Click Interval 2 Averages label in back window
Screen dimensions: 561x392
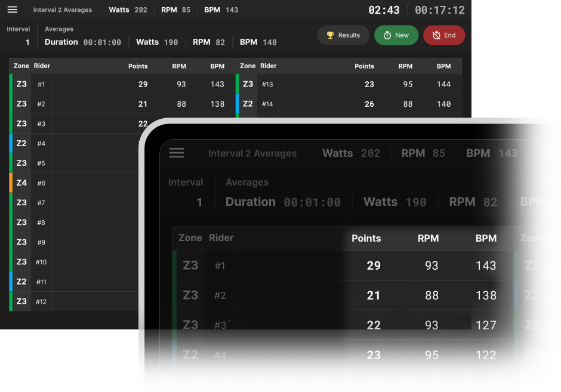[x=63, y=10]
